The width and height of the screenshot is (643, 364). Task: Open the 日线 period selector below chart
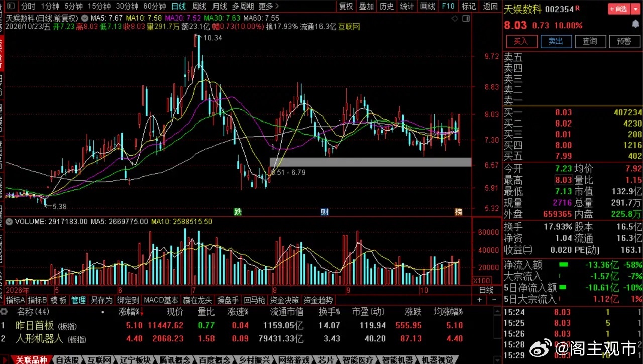point(486,290)
